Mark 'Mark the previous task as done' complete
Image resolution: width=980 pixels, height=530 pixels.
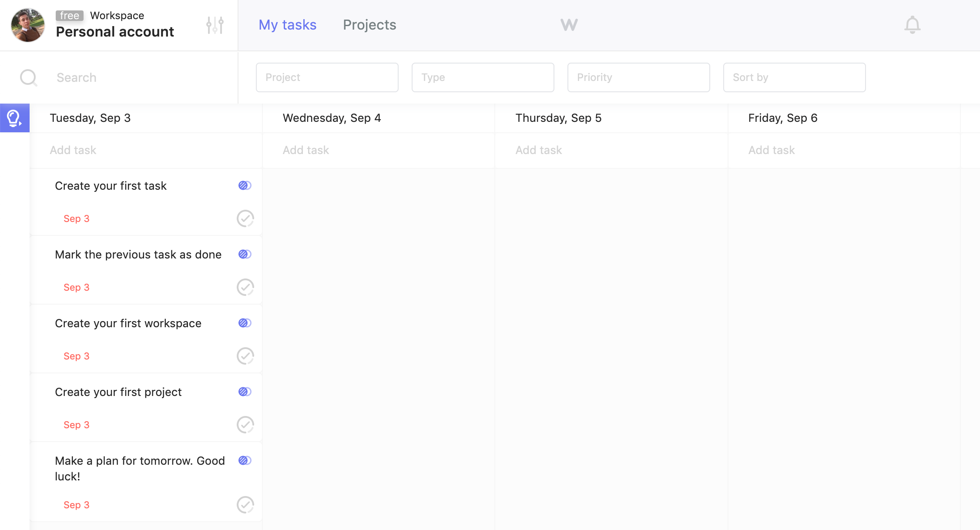[x=245, y=287]
